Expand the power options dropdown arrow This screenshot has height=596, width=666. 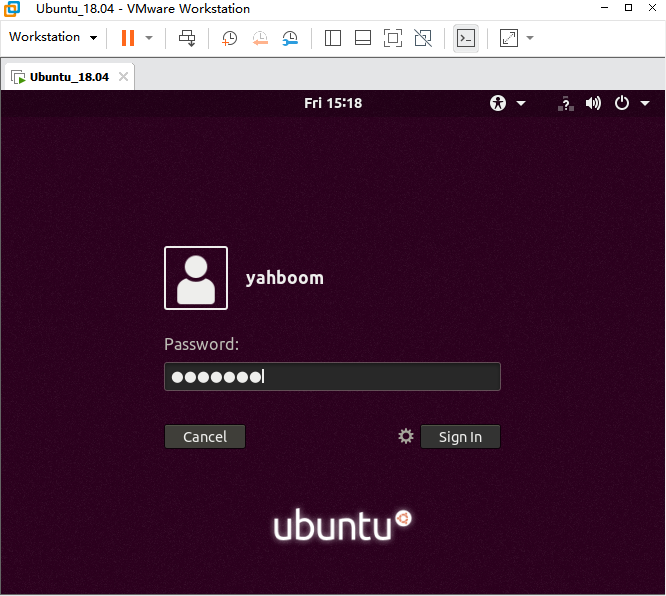point(149,38)
